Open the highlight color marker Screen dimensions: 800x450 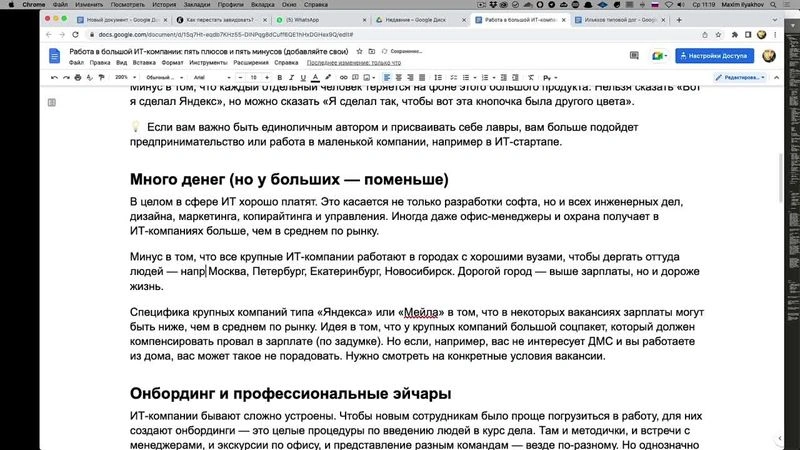point(328,78)
